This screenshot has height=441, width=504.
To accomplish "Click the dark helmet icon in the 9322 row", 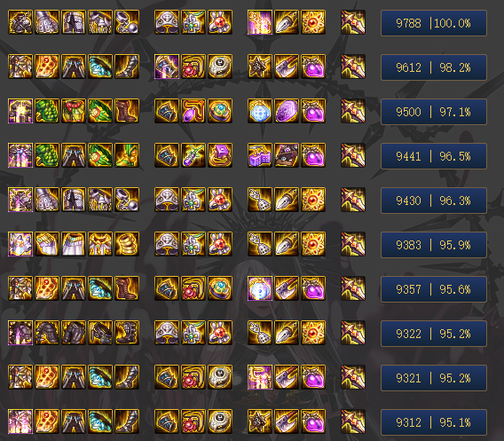I will click(x=47, y=333).
